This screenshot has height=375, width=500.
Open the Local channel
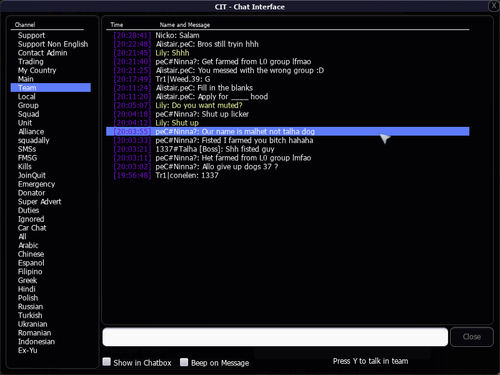click(x=27, y=97)
